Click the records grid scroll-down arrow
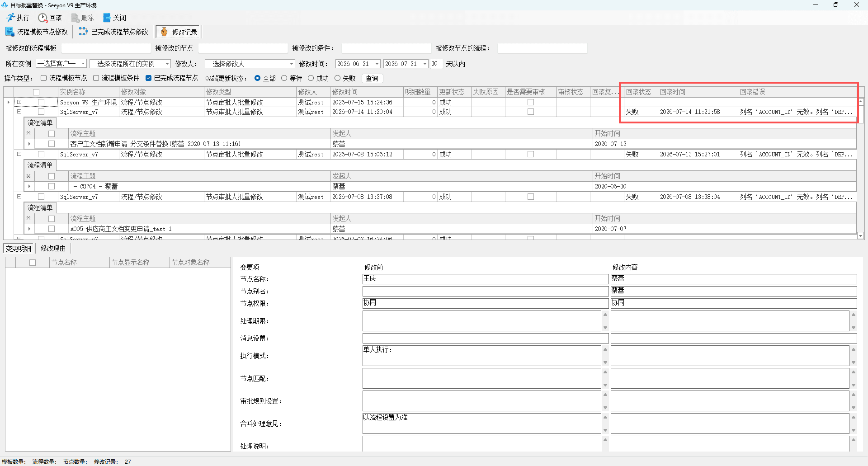 [860, 235]
